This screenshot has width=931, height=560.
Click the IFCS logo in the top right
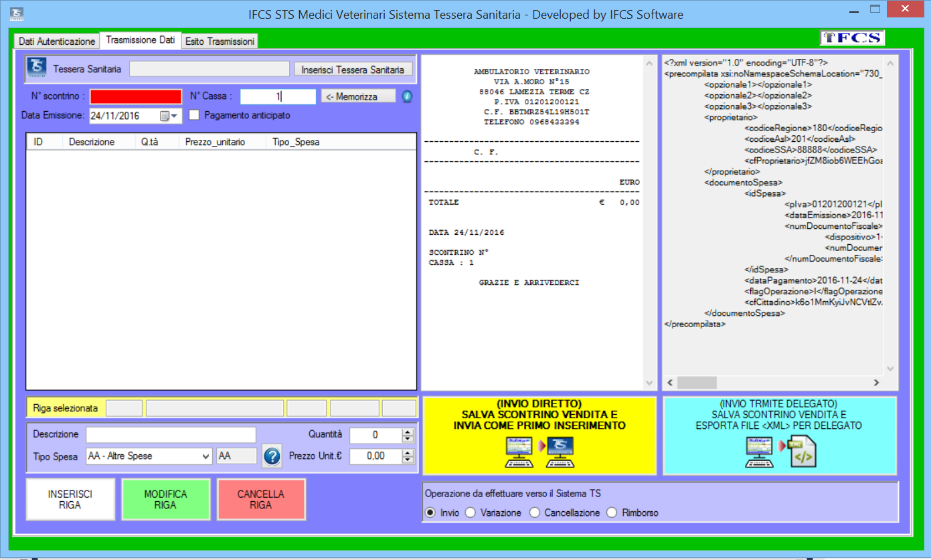(x=852, y=38)
